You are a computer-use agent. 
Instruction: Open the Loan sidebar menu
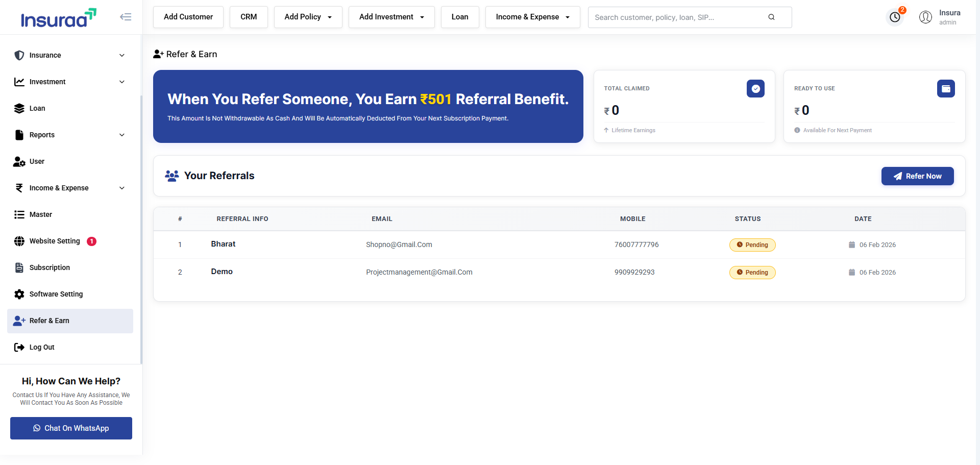click(x=70, y=108)
